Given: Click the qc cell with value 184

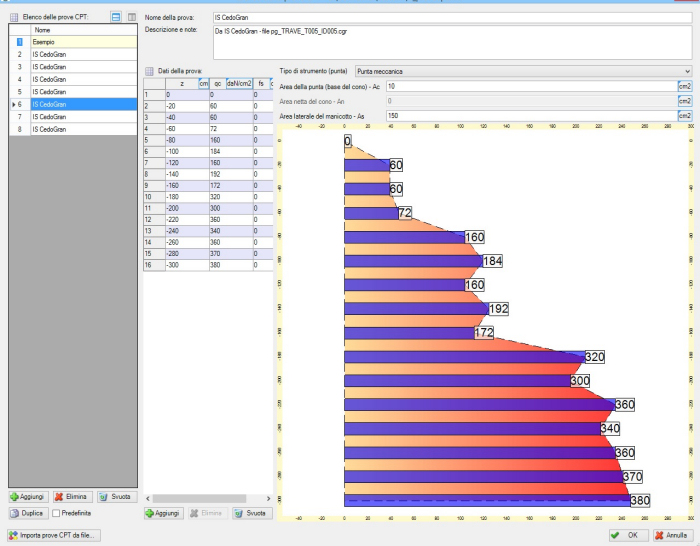Looking at the screenshot, I should click(x=231, y=152).
